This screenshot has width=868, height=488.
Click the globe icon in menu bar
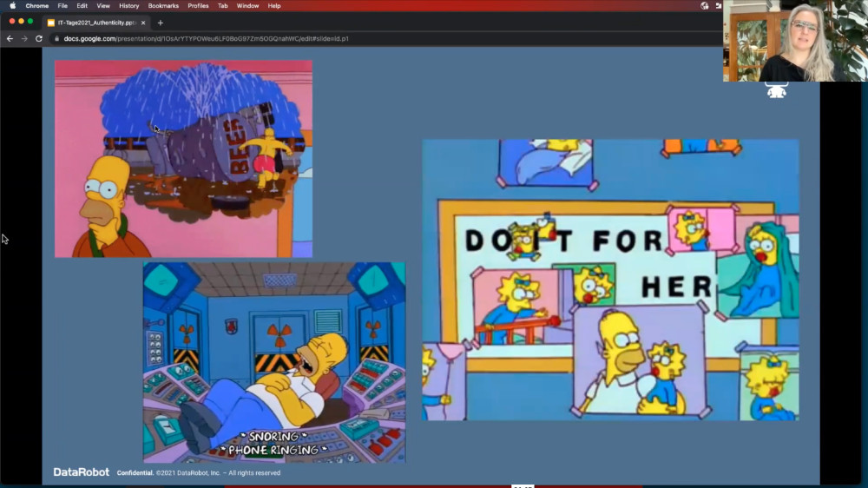click(704, 5)
